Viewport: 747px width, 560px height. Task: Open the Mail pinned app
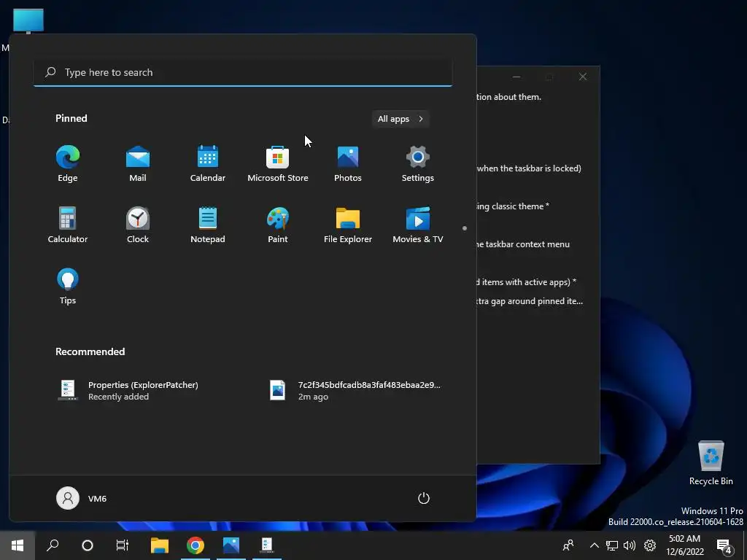click(138, 164)
